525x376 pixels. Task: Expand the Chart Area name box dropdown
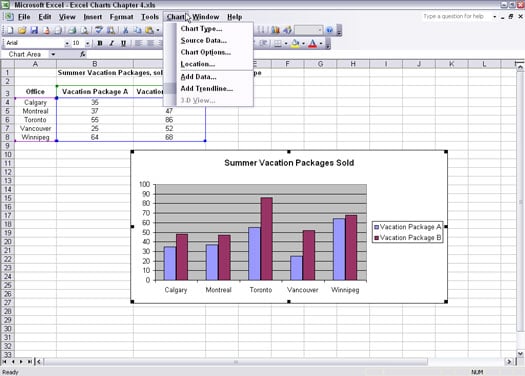pos(53,54)
